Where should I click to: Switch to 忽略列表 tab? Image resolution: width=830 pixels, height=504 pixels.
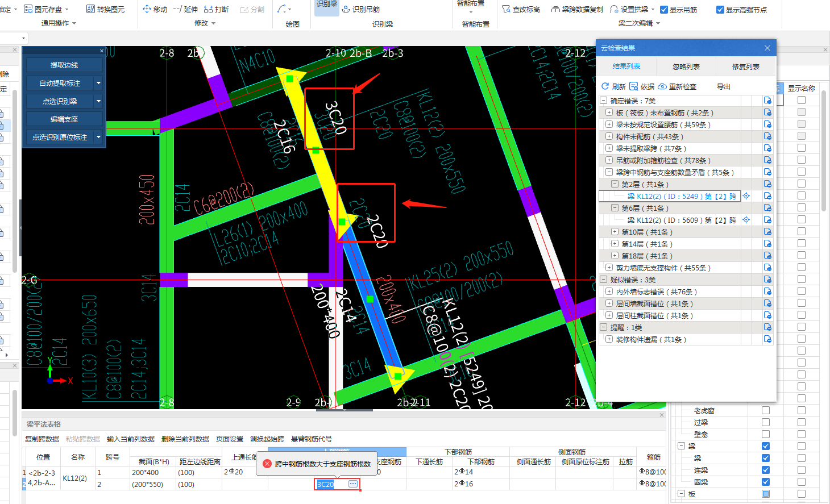click(x=686, y=66)
